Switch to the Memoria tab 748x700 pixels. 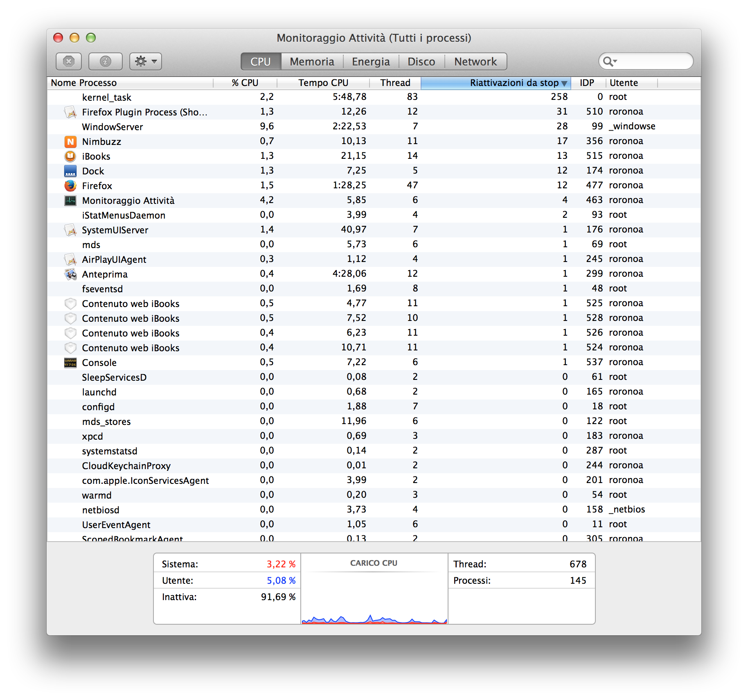click(x=312, y=61)
